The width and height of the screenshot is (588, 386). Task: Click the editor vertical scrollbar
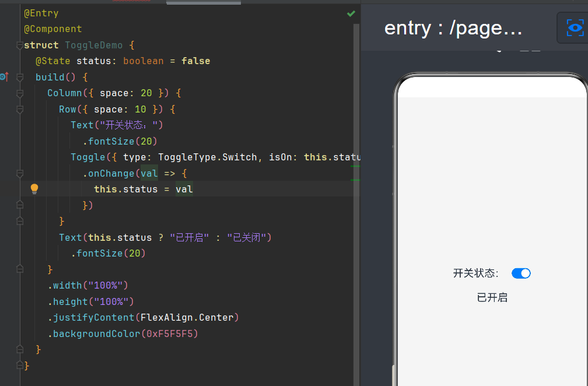[x=356, y=204]
